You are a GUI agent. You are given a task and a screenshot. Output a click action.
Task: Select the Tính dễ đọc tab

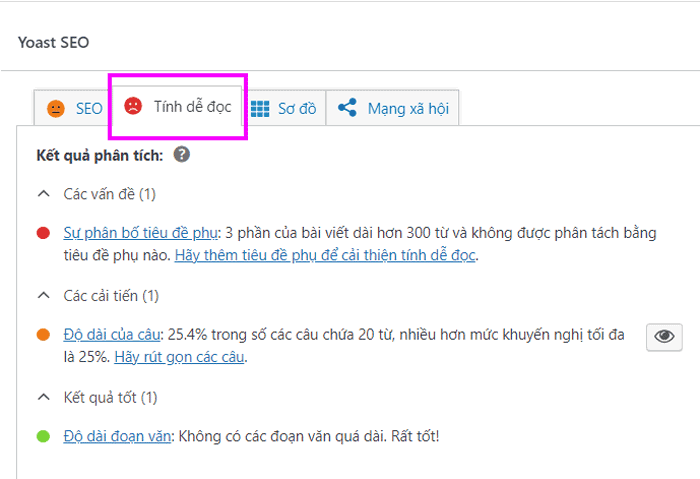(x=177, y=106)
